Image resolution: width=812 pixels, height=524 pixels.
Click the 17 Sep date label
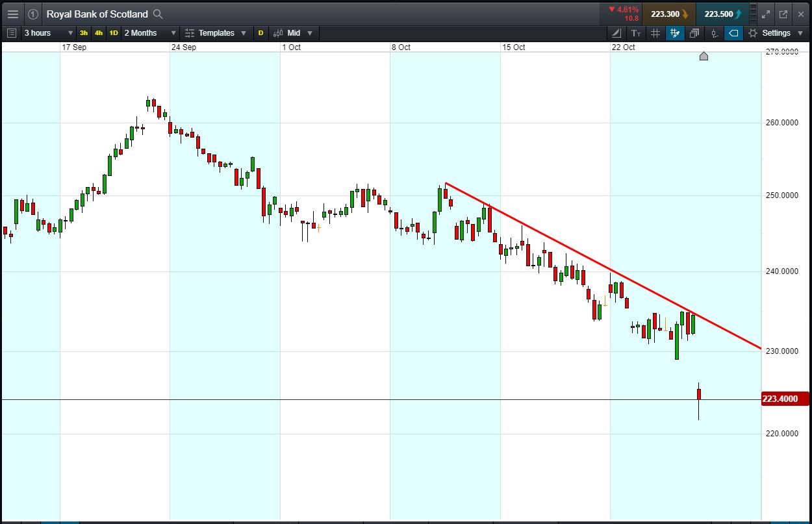[74, 47]
